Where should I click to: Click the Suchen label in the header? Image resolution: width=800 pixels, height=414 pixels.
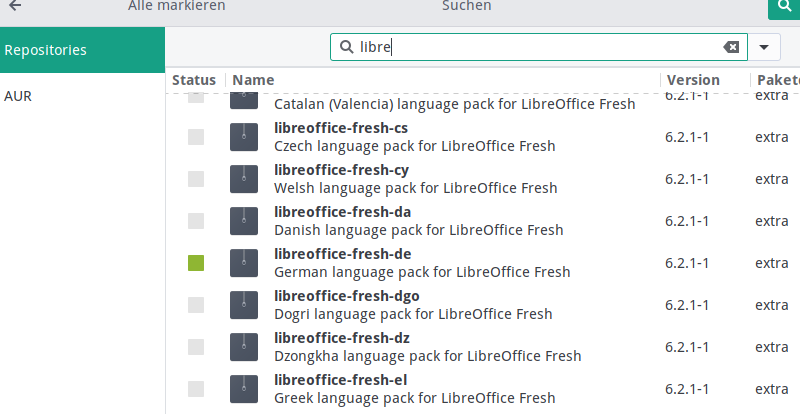[466, 6]
